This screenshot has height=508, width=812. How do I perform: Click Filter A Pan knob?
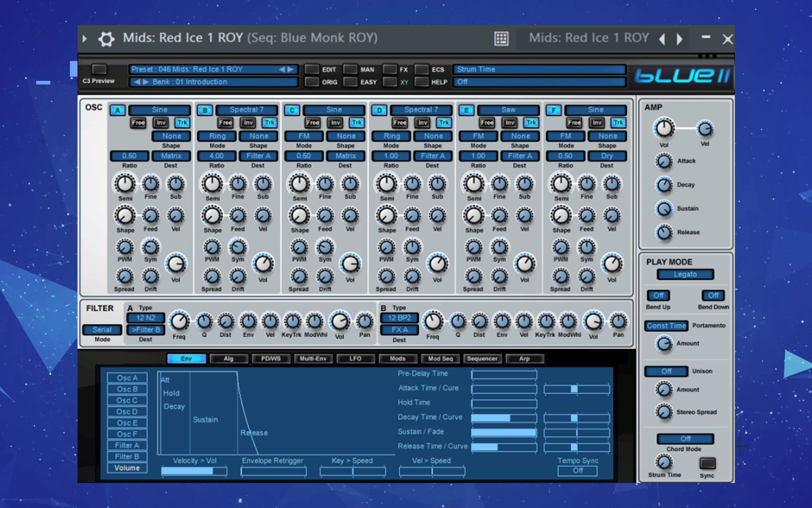(x=365, y=321)
